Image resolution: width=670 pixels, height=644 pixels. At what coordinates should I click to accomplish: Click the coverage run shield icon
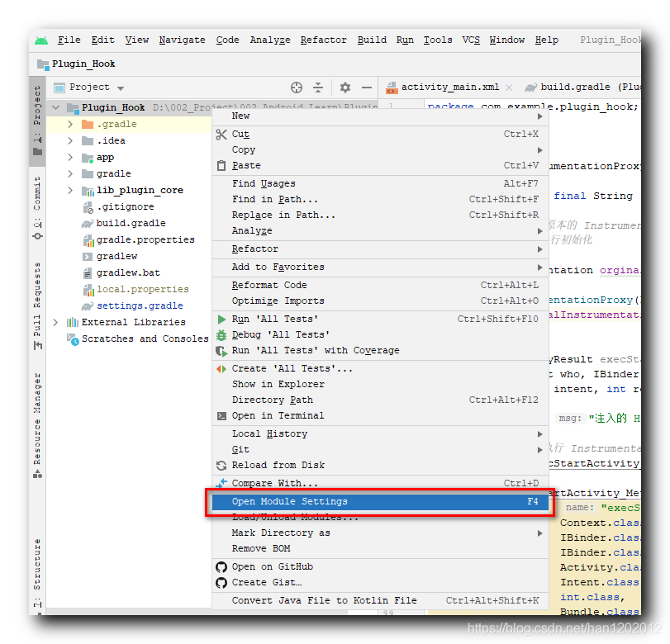pos(221,351)
